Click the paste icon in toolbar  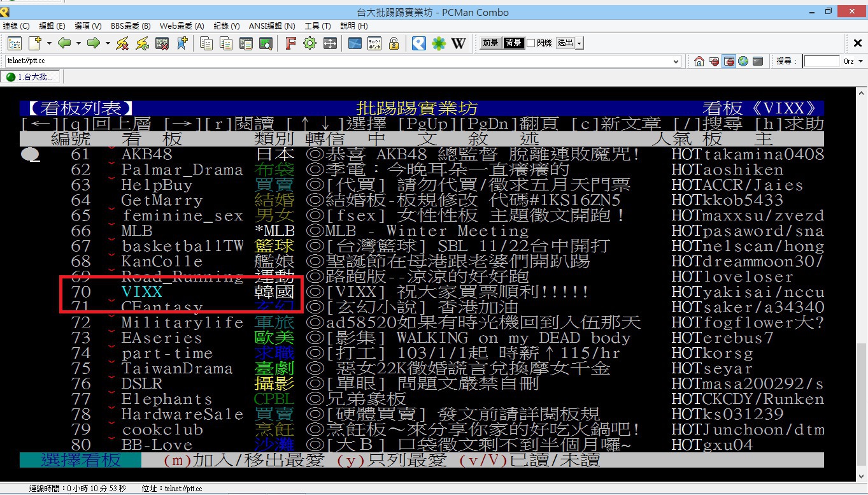pos(246,43)
